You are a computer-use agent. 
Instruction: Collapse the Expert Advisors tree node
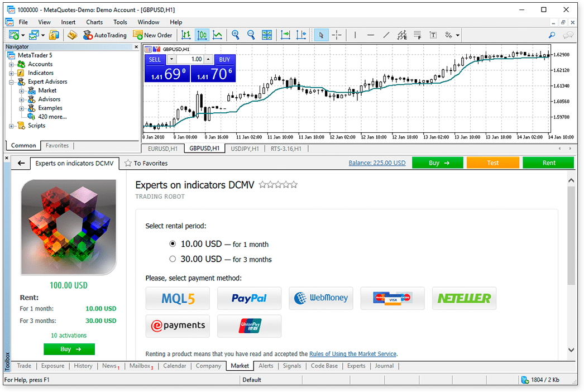click(x=11, y=82)
